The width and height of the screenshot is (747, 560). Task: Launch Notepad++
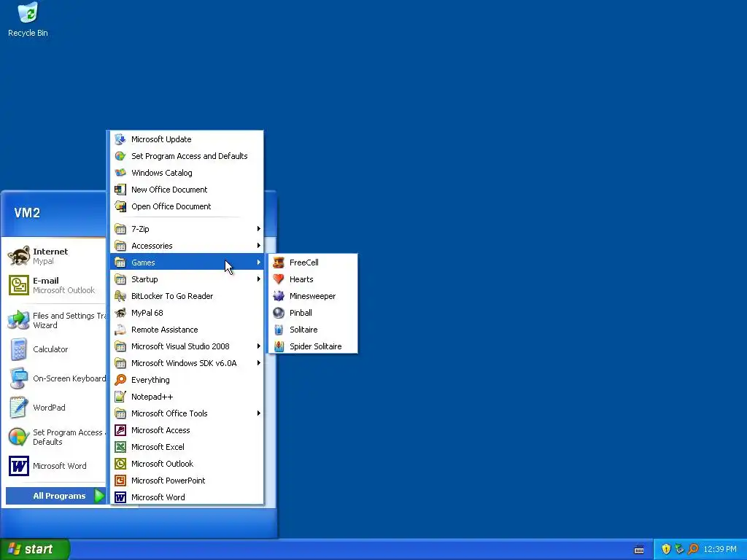[187, 397]
